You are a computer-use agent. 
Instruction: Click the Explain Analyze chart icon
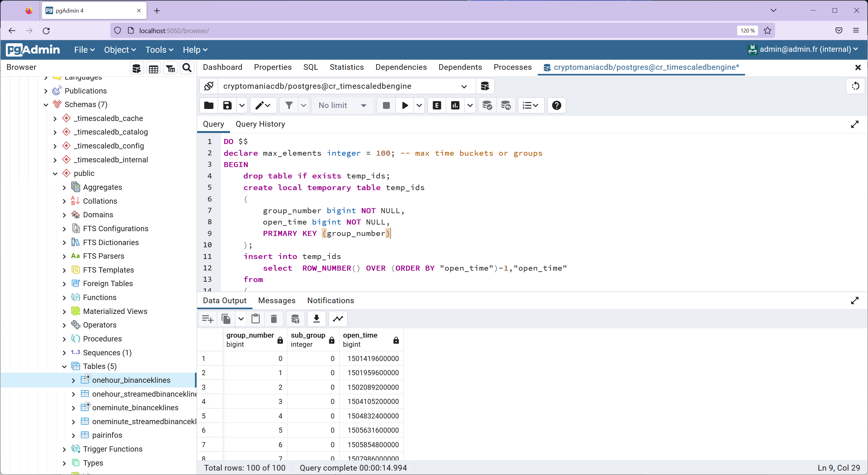point(455,105)
